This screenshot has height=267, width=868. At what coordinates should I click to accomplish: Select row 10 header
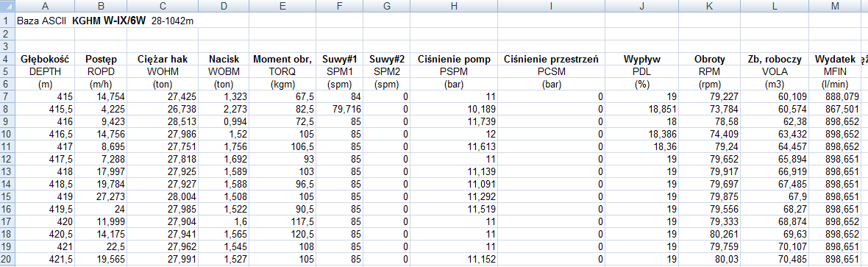point(7,135)
